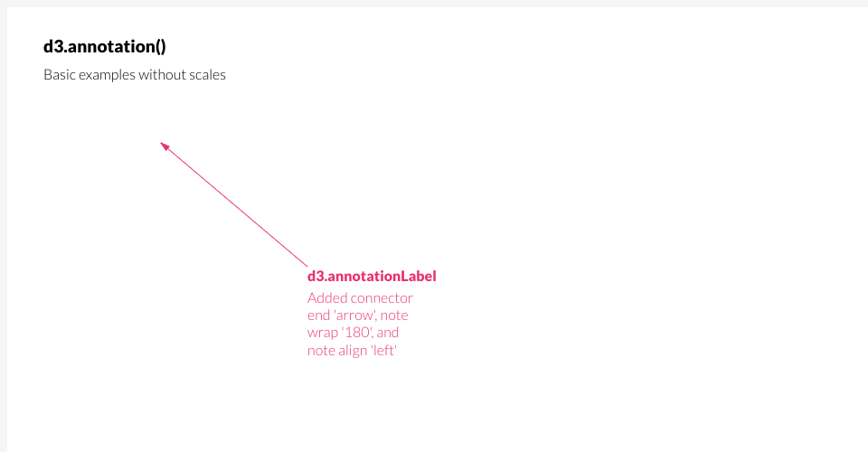Click the pink arrowhead at connector end
868x452 pixels.
coord(165,146)
